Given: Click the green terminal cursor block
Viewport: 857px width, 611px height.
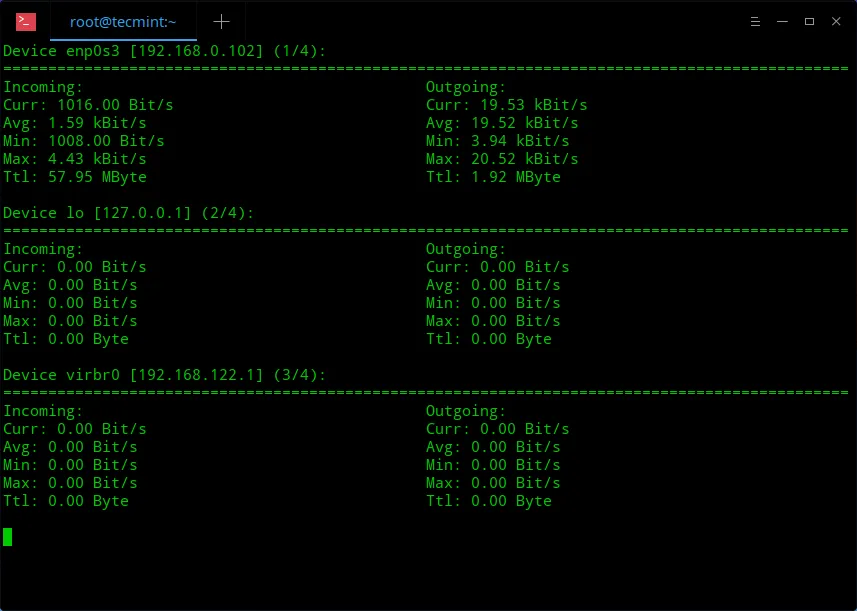Looking at the screenshot, I should coord(8,537).
